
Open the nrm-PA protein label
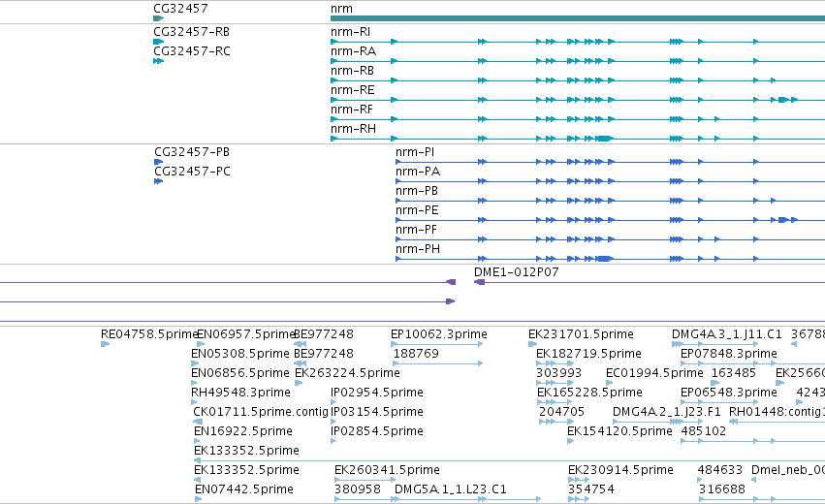(x=418, y=171)
